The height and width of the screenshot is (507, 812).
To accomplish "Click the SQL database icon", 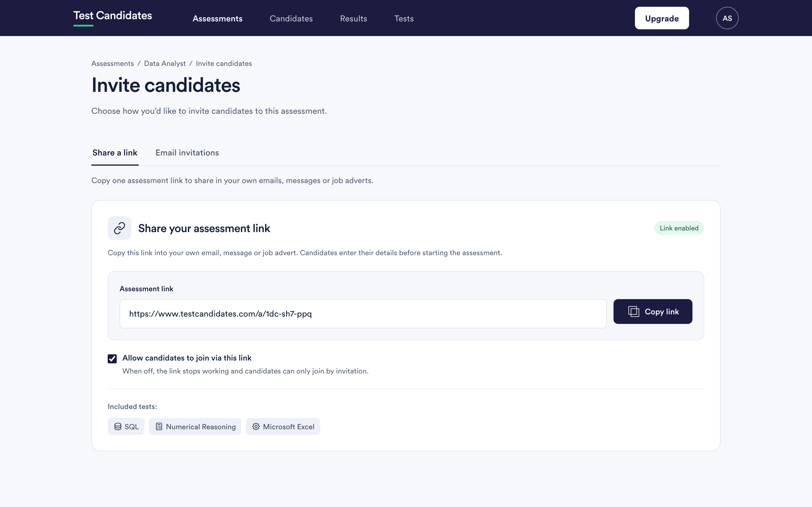I will 118,426.
